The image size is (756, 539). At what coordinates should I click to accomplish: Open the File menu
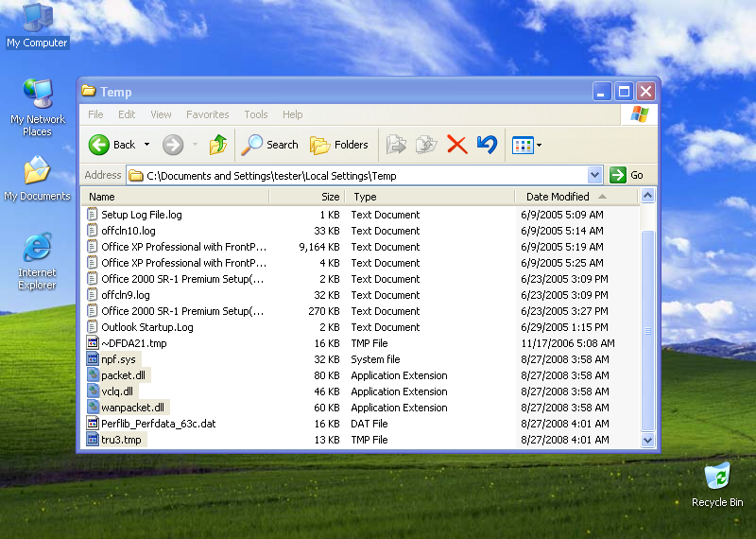click(95, 114)
